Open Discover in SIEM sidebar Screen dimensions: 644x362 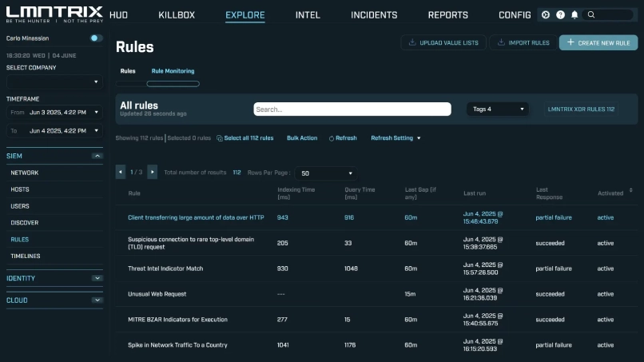click(x=25, y=223)
